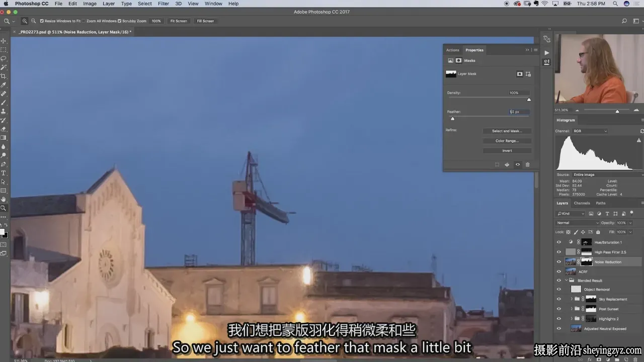Image resolution: width=644 pixels, height=362 pixels.
Task: Filter layers by type layers
Action: tap(607, 214)
